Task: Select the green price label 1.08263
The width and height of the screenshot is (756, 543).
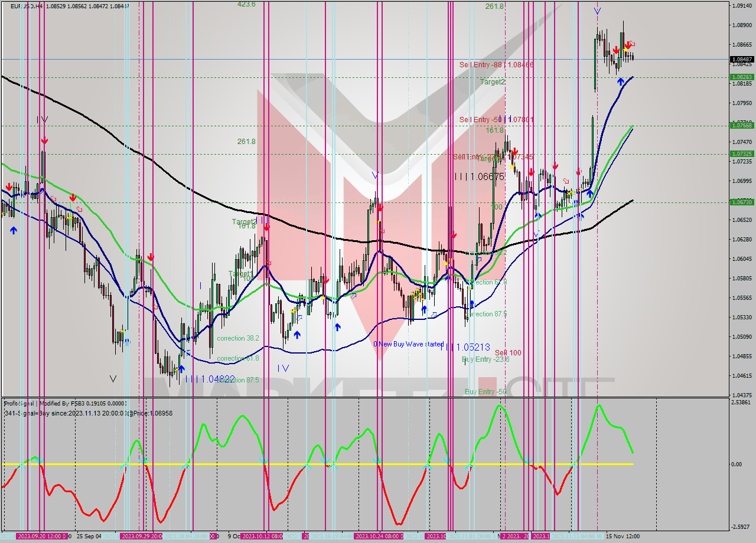Action: click(742, 77)
